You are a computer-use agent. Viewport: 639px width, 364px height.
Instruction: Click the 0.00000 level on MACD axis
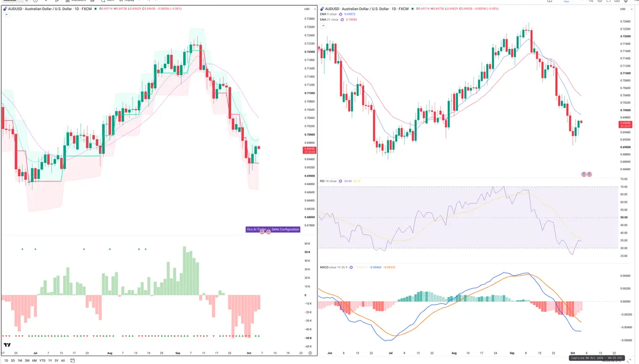tap(626, 302)
